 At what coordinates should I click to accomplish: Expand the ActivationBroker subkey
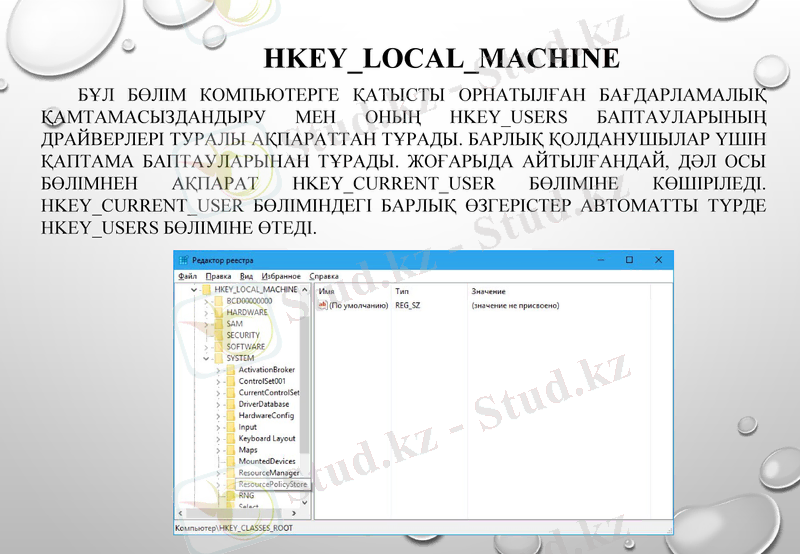point(218,370)
